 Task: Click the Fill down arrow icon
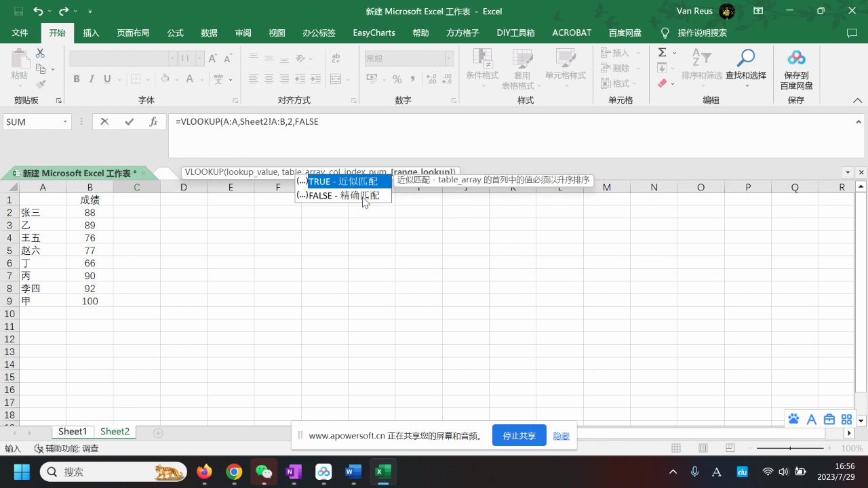pyautogui.click(x=663, y=68)
